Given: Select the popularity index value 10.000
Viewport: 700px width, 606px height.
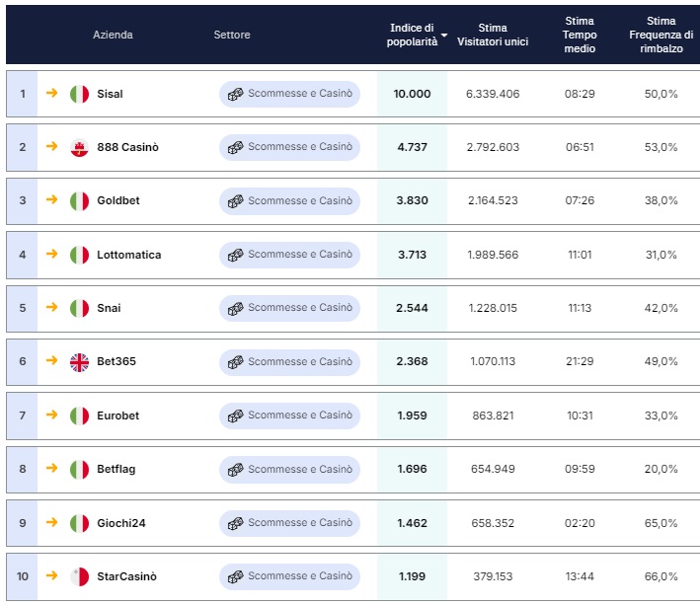Looking at the screenshot, I should (x=412, y=94).
